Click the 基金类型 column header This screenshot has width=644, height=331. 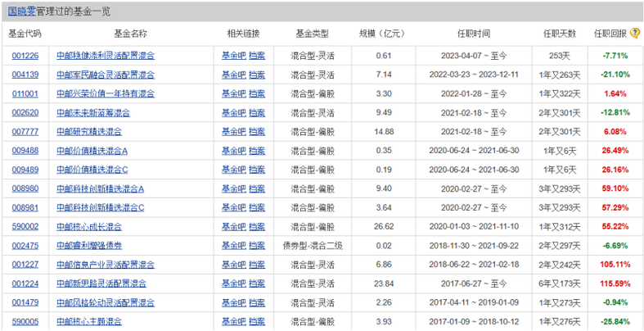tap(312, 34)
